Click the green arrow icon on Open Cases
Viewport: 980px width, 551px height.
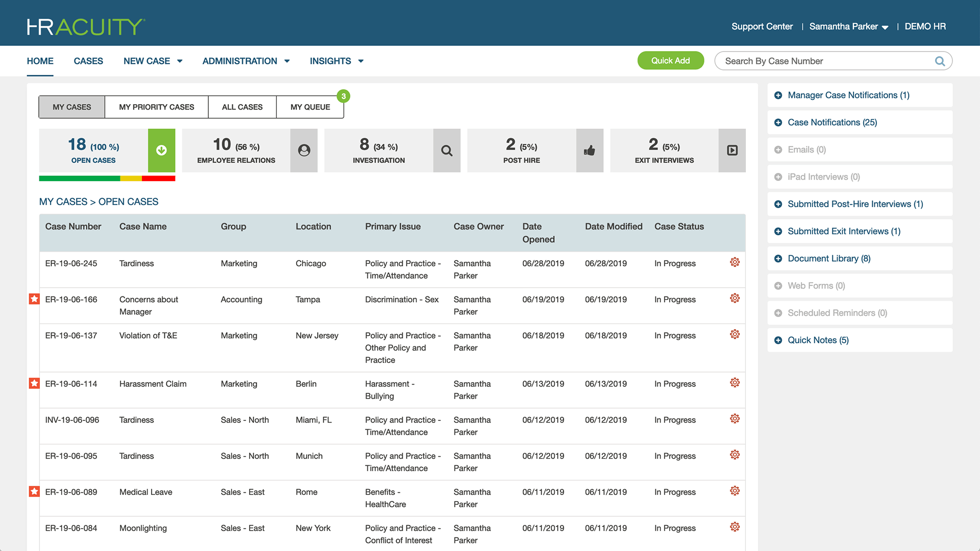(161, 151)
